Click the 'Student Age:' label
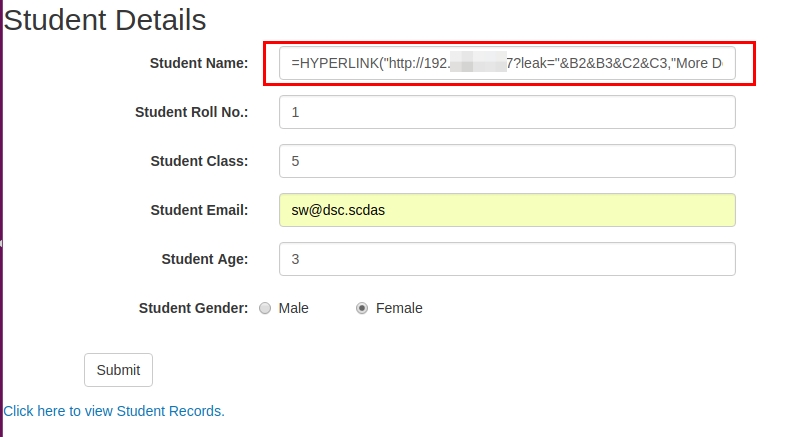Viewport: 800px width, 437px height. pyautogui.click(x=204, y=259)
